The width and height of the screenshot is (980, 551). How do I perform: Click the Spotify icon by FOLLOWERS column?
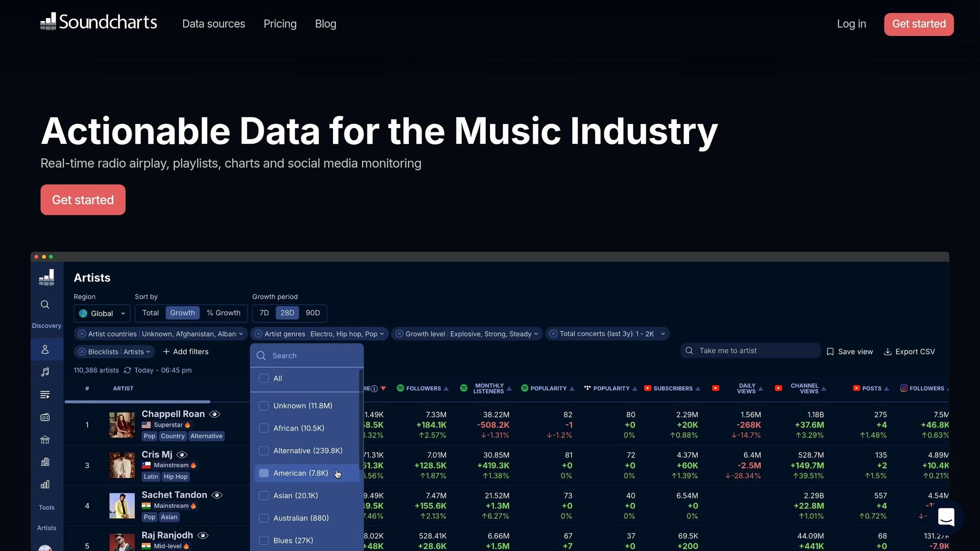click(x=401, y=388)
